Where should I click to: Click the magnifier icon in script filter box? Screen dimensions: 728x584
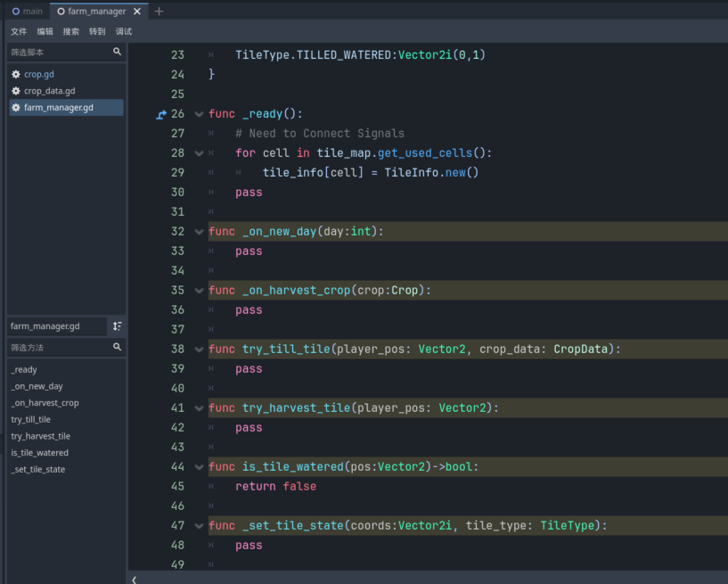pos(117,53)
